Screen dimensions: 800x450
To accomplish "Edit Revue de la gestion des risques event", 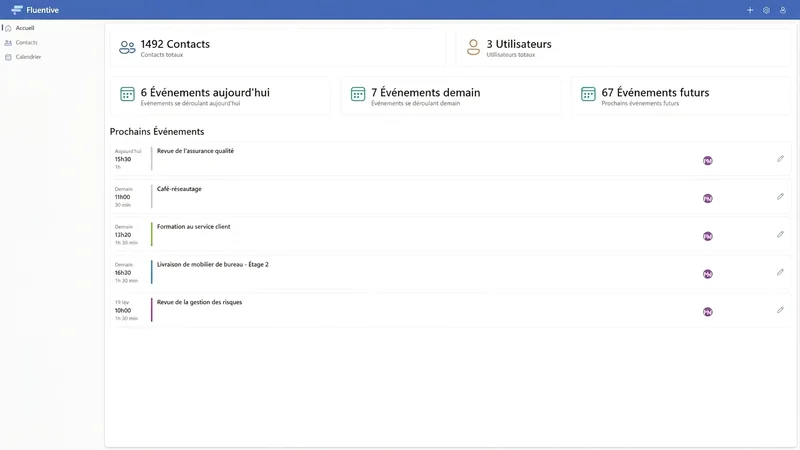I will click(x=780, y=310).
